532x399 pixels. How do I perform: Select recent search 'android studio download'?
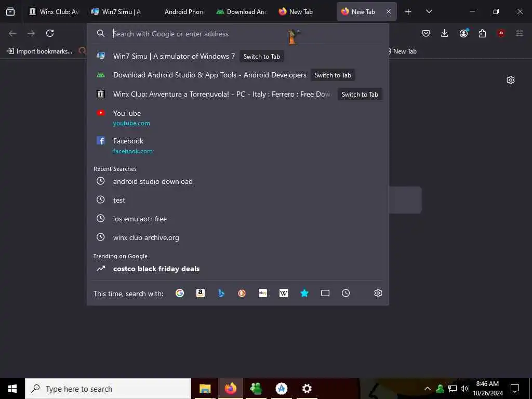[238, 181]
